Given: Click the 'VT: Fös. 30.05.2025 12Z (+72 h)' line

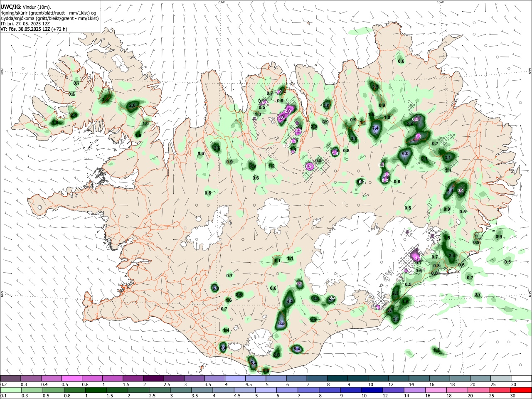Looking at the screenshot, I should pos(34,29).
